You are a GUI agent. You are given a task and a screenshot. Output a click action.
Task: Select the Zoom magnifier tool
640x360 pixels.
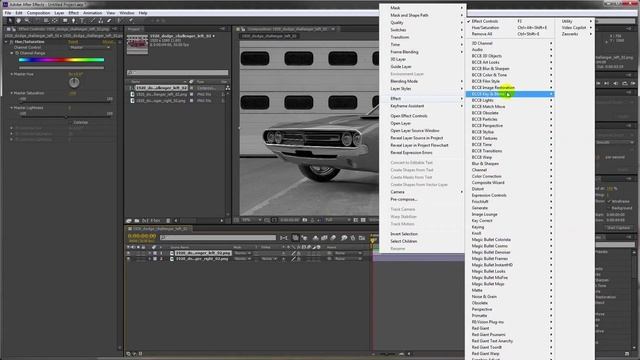(x=27, y=20)
